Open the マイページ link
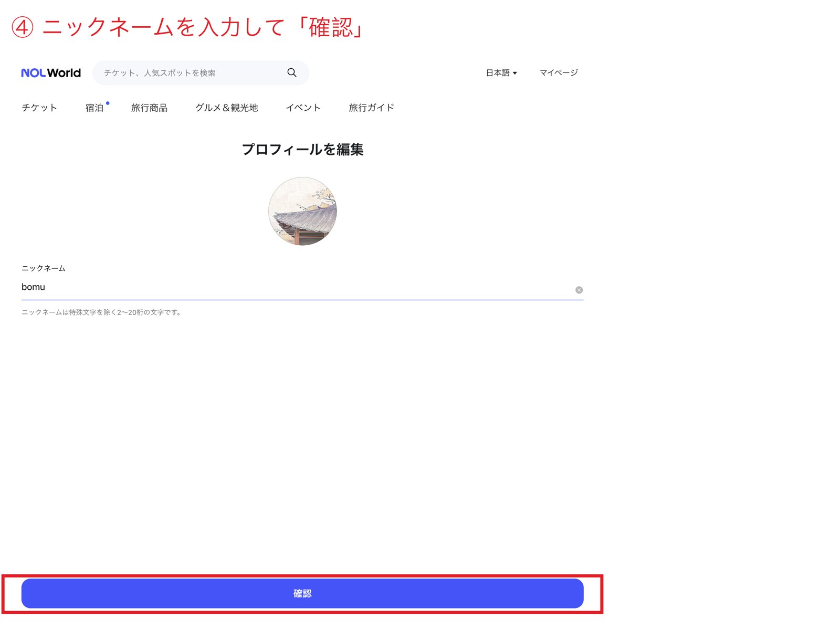This screenshot has width=840, height=630. [559, 73]
